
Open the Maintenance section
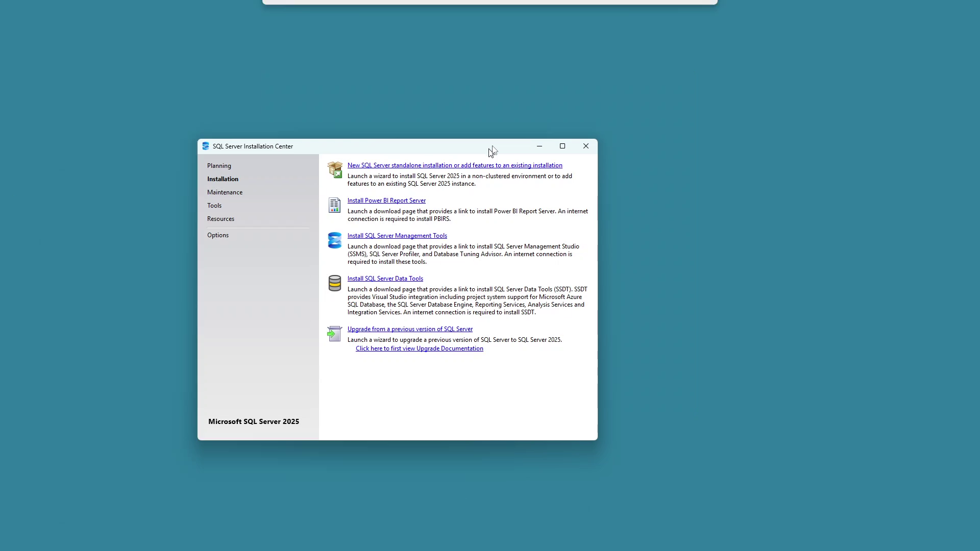225,192
